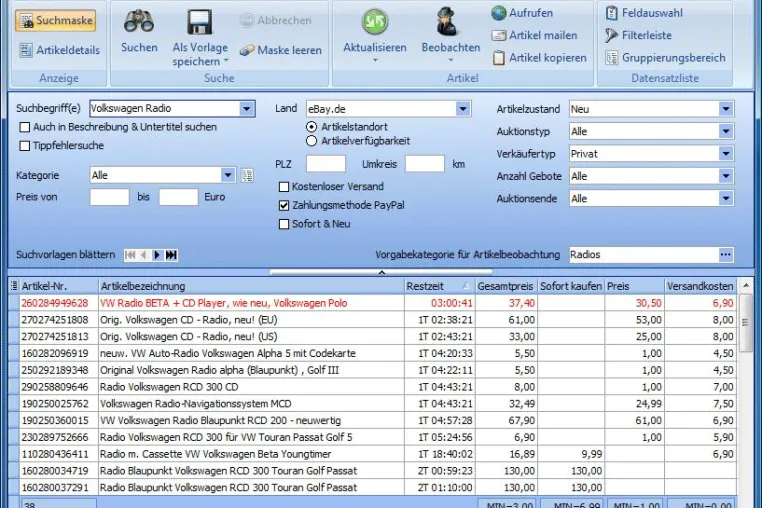The width and height of the screenshot is (762, 508).
Task: Check Kostenloser Versand
Action: [284, 187]
